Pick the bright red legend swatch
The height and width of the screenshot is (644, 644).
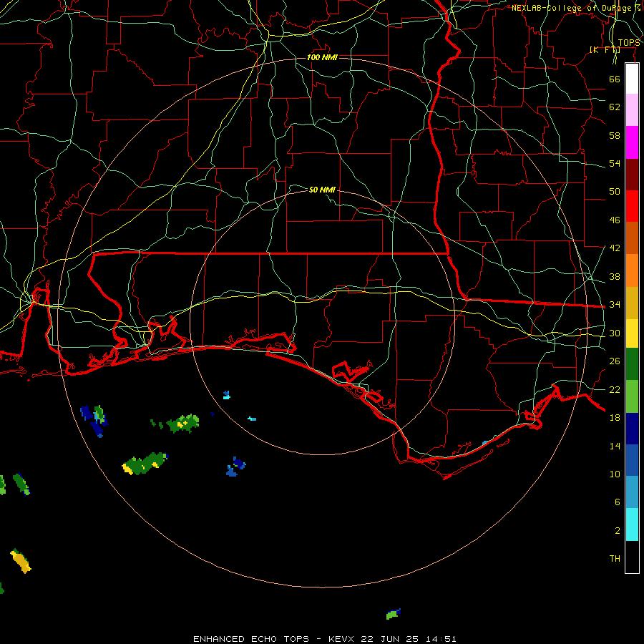pos(632,206)
